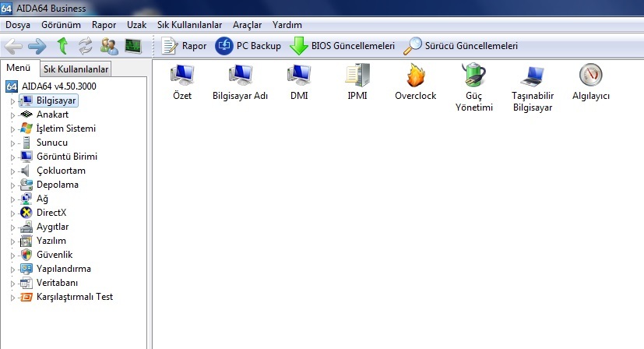Open the Uzak menu
This screenshot has width=644, height=349.
(136, 25)
